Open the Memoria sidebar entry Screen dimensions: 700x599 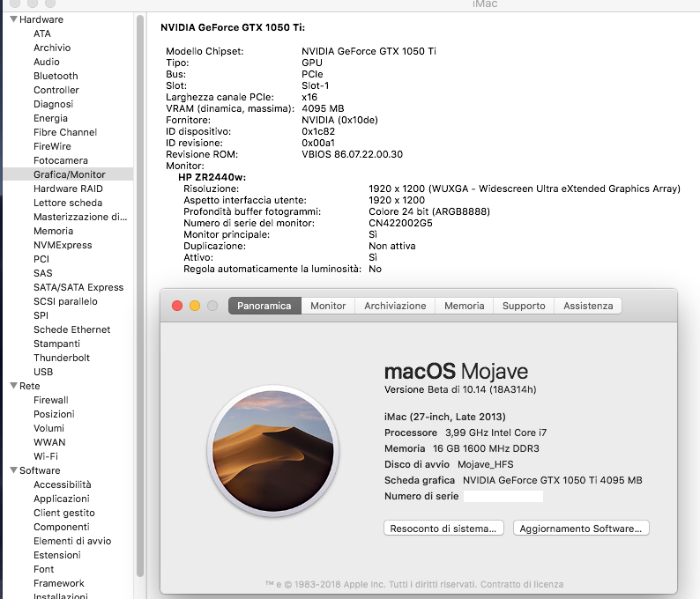(53, 231)
